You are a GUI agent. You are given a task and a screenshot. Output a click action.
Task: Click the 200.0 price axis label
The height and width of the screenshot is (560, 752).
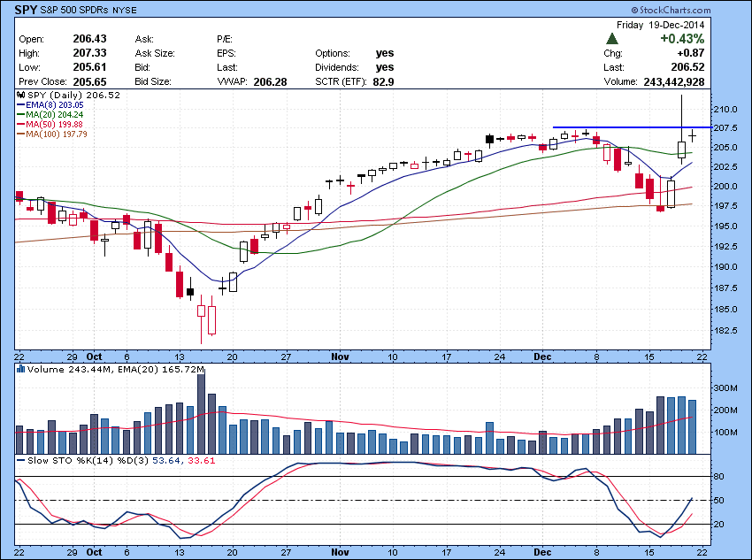[725, 186]
